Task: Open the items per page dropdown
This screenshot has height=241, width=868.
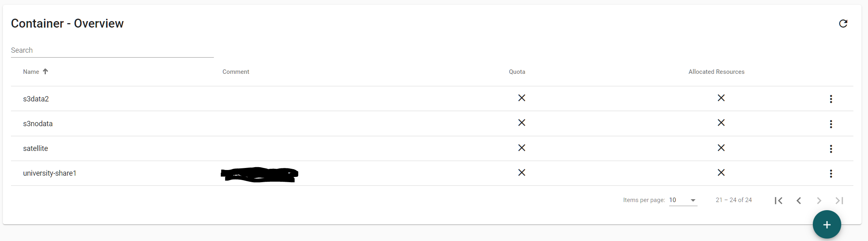Action: (x=683, y=200)
